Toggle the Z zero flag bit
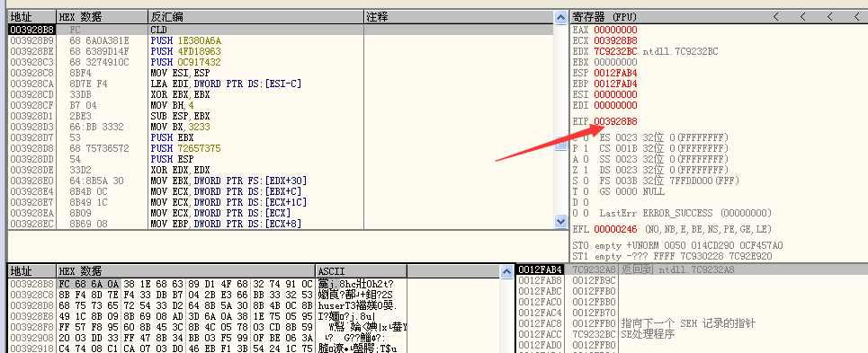The width and height of the screenshot is (868, 353). click(x=586, y=170)
